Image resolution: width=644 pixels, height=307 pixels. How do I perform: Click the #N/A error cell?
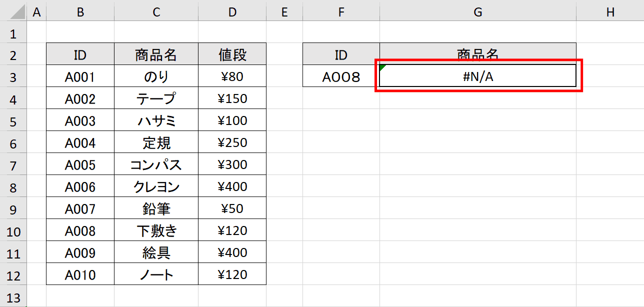tap(478, 76)
